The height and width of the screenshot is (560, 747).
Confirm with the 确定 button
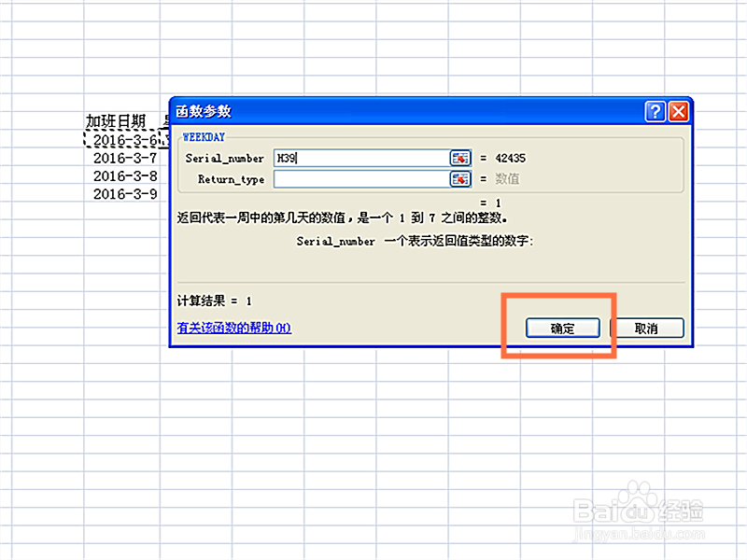563,329
